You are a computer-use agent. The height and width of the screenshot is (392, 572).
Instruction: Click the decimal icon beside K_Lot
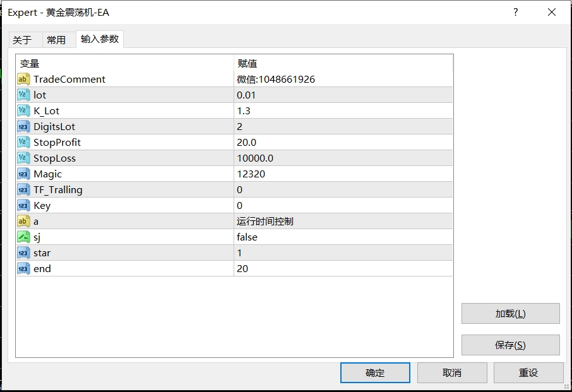tap(23, 110)
